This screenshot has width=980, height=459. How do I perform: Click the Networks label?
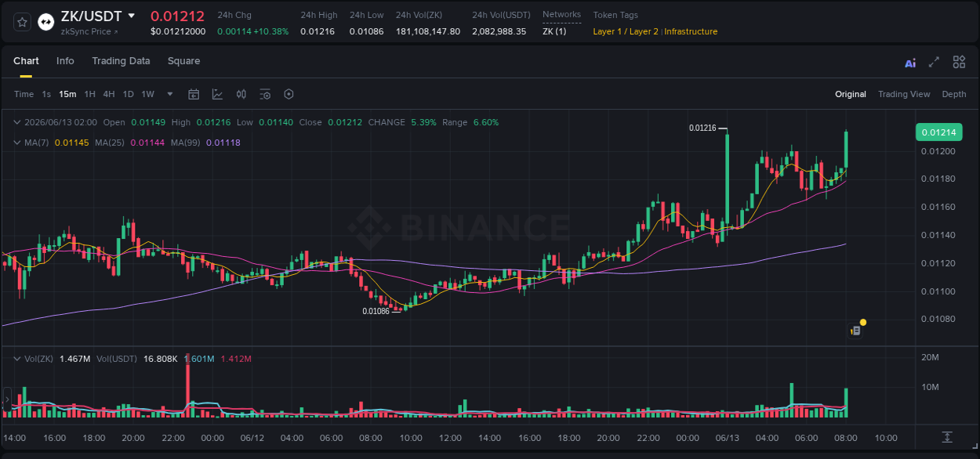(561, 15)
